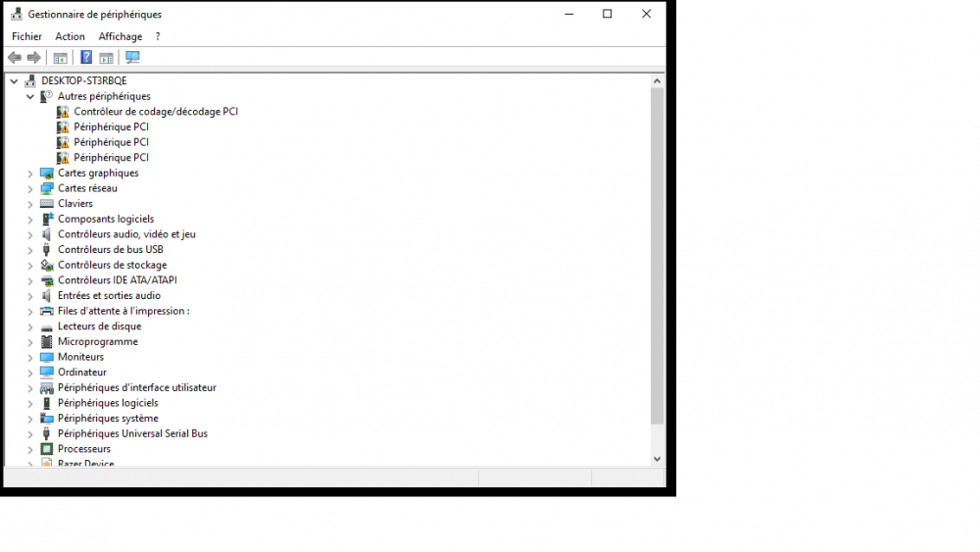This screenshot has height=552, width=980.
Task: Click the Composants logiciels icon
Action: coord(47,219)
